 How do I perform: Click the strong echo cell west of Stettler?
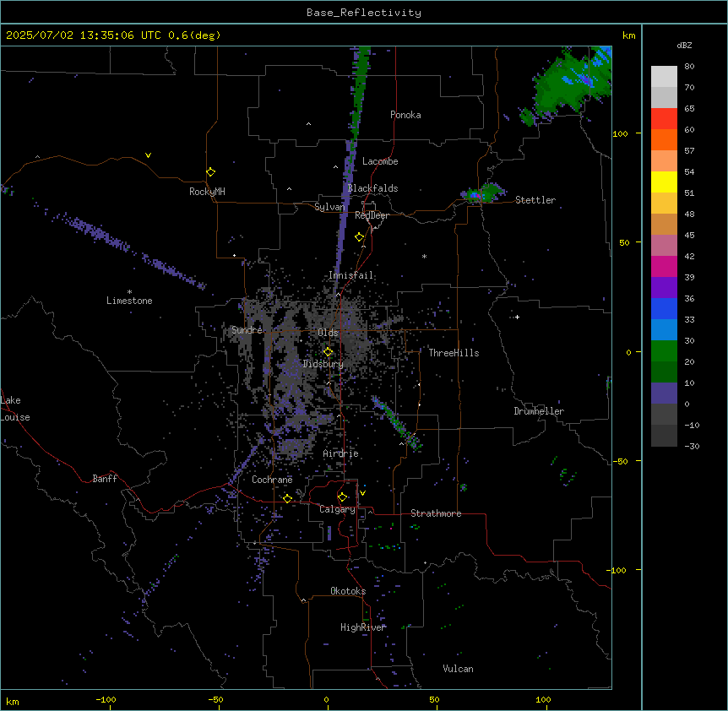point(482,193)
